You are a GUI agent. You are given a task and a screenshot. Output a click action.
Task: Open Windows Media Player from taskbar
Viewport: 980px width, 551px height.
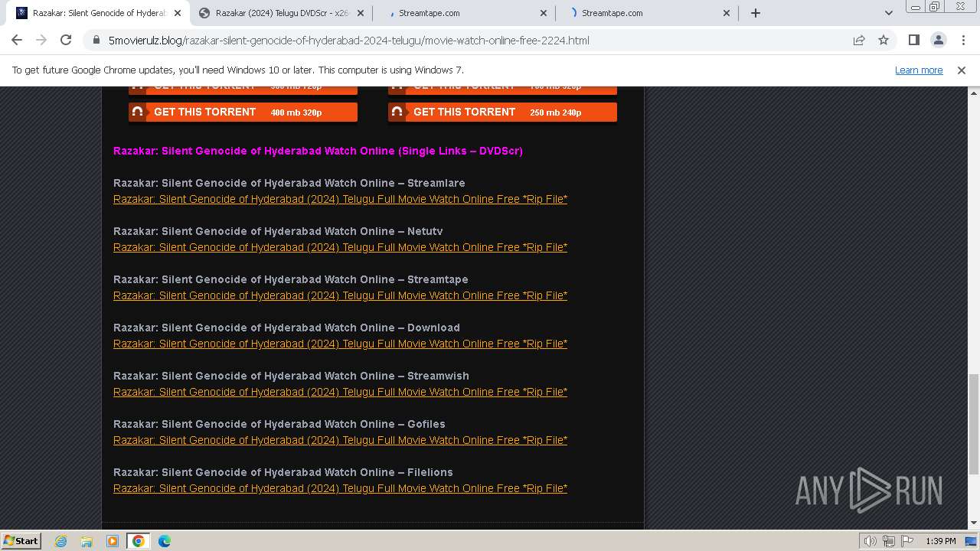113,541
